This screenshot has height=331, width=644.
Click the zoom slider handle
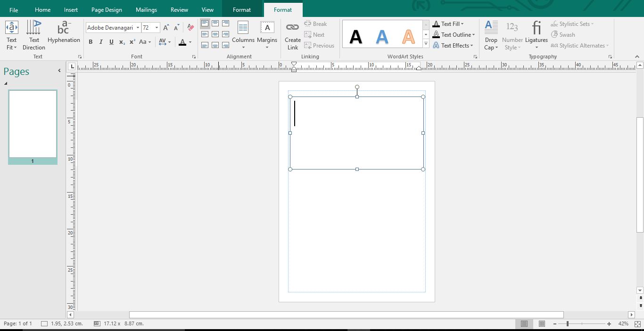coord(567,324)
